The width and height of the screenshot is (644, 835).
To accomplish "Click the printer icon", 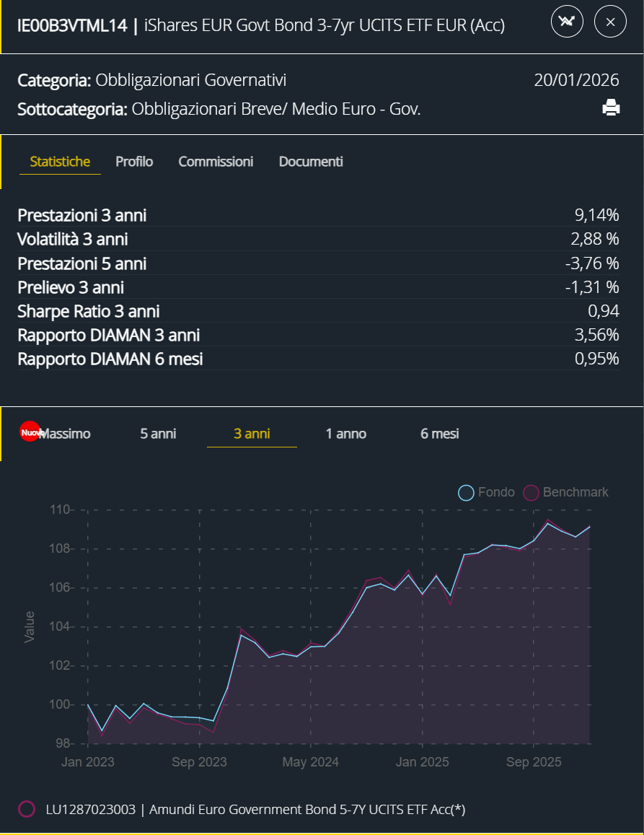I will 611,108.
